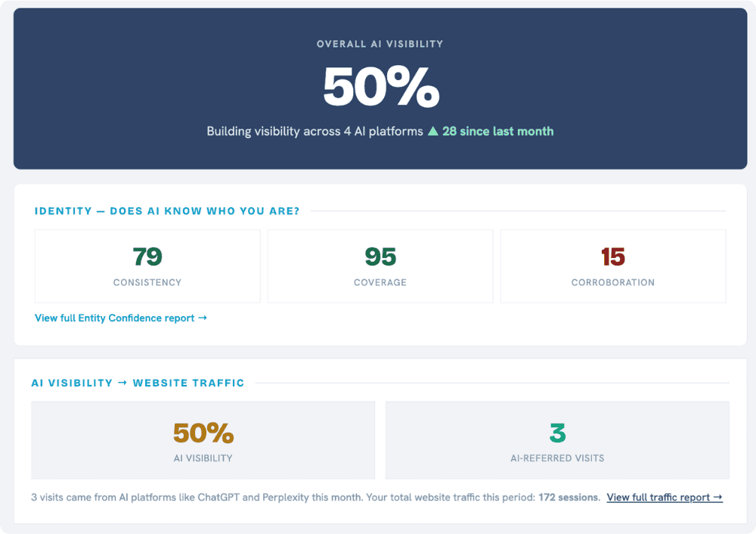Select the Coverage score card
The image size is (756, 534).
tap(380, 266)
